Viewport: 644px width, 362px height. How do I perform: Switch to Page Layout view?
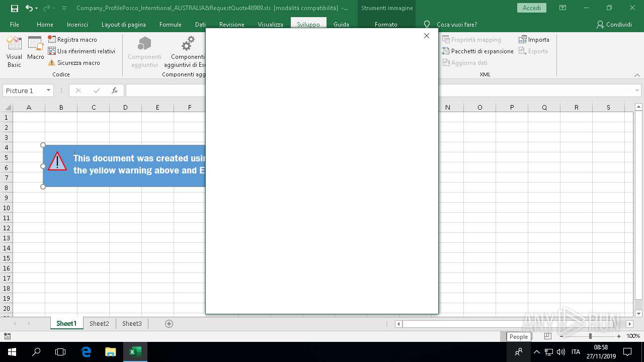click(x=548, y=336)
